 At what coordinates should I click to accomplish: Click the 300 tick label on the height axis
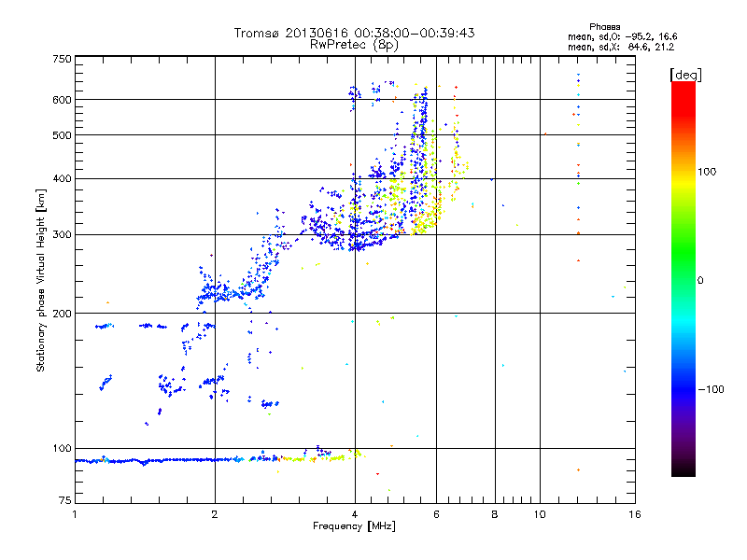(x=62, y=234)
